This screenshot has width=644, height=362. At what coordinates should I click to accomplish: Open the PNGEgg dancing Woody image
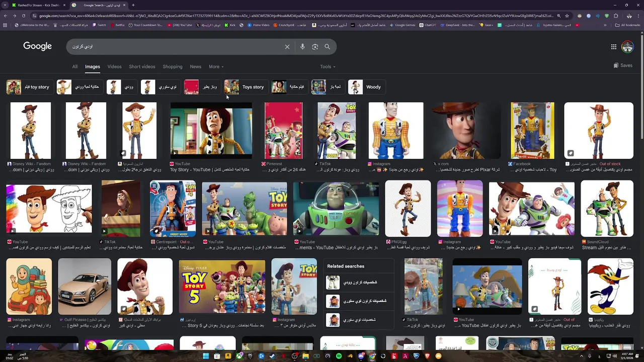408,209
